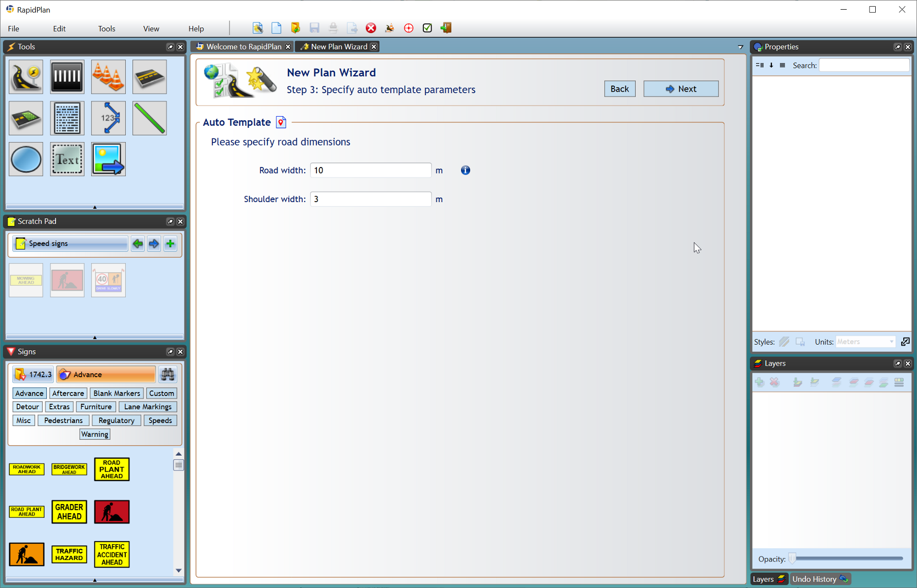Filter signs by Lane Markings category
Screen dimensions: 917x588
(148, 407)
